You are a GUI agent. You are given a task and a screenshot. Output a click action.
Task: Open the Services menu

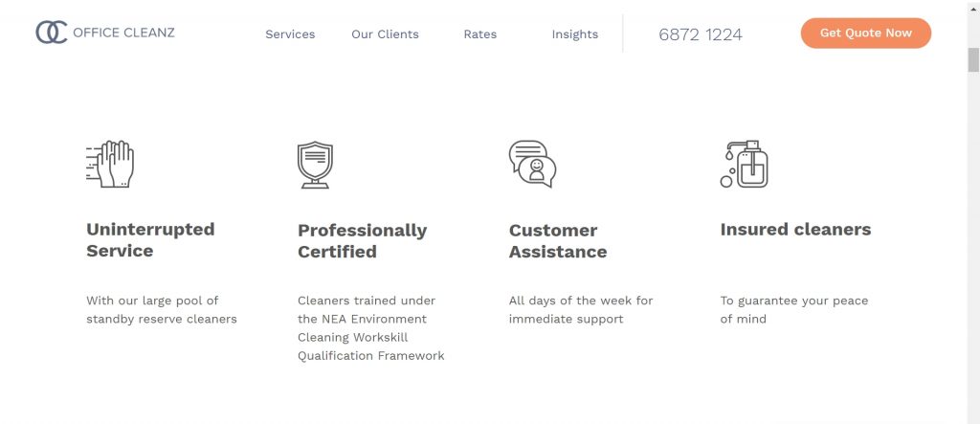290,34
